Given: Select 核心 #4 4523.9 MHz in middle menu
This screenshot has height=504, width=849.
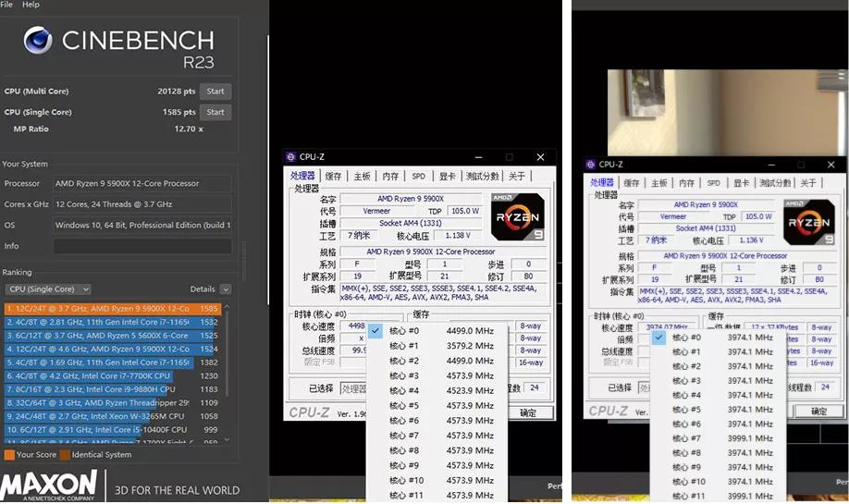Looking at the screenshot, I should (437, 391).
